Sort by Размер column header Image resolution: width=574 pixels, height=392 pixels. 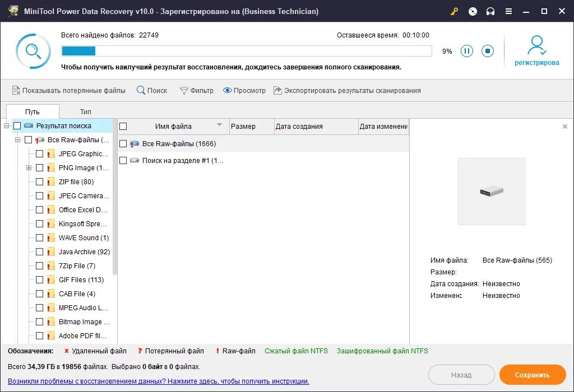252,127
